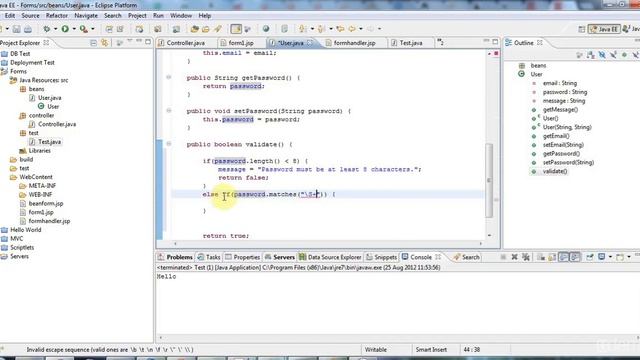Open the Window menu

(181, 16)
